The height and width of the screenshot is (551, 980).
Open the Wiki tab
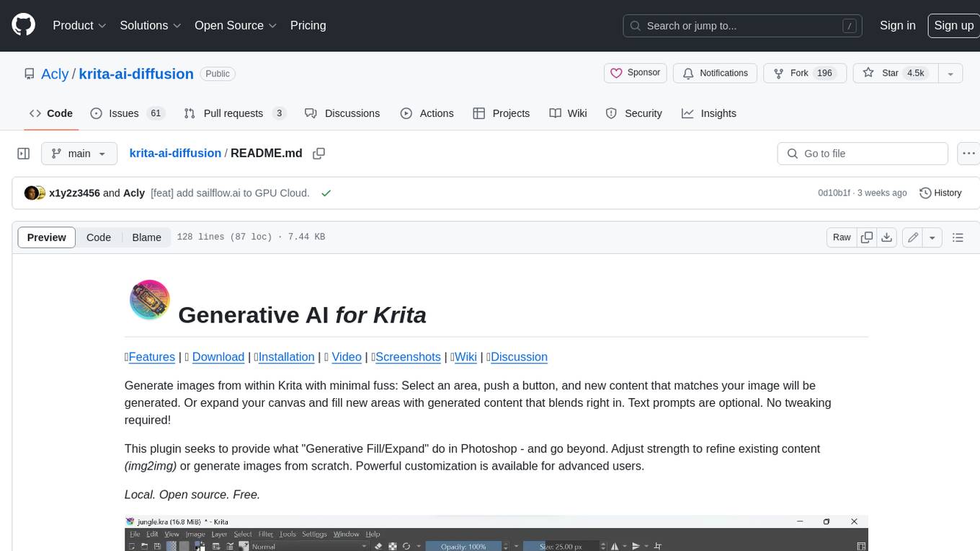tap(568, 113)
